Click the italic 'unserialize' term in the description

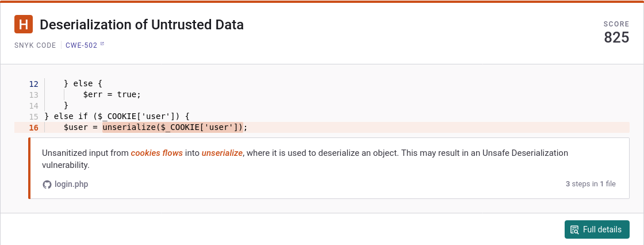tap(222, 153)
